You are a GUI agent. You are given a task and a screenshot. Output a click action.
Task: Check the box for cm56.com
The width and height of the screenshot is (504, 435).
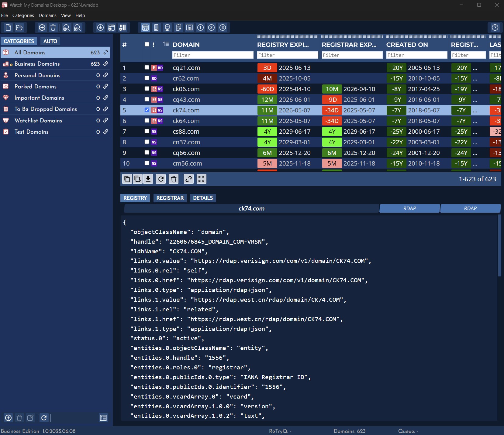tap(147, 163)
